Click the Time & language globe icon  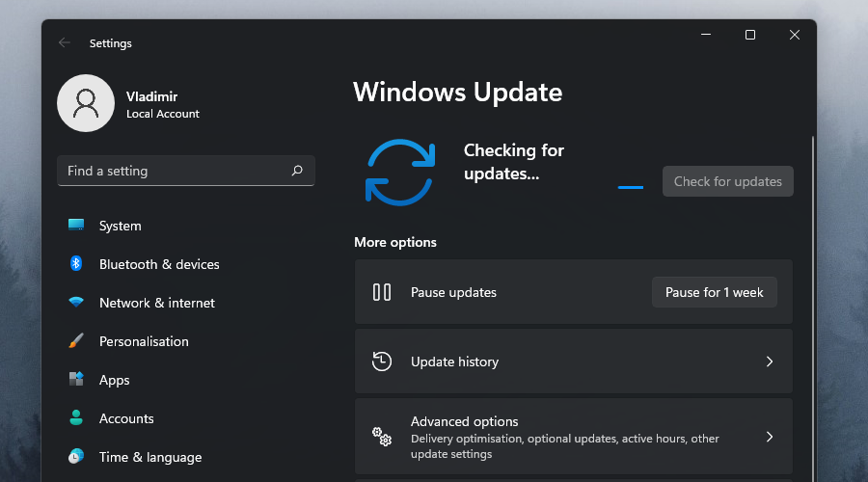click(76, 457)
